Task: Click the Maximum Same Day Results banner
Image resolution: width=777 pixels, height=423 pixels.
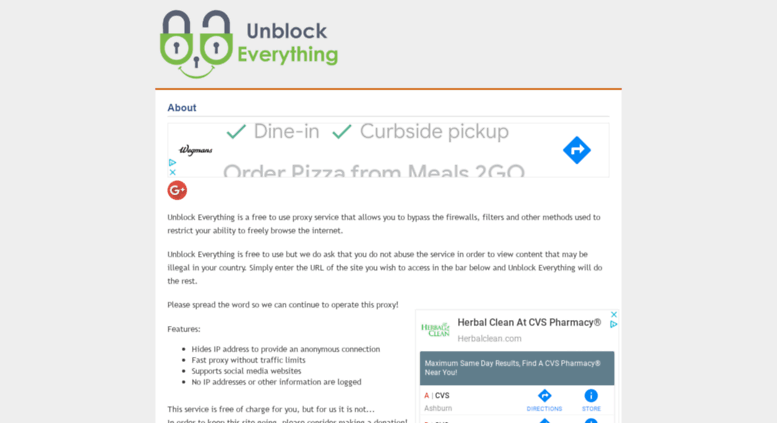Action: [x=517, y=368]
